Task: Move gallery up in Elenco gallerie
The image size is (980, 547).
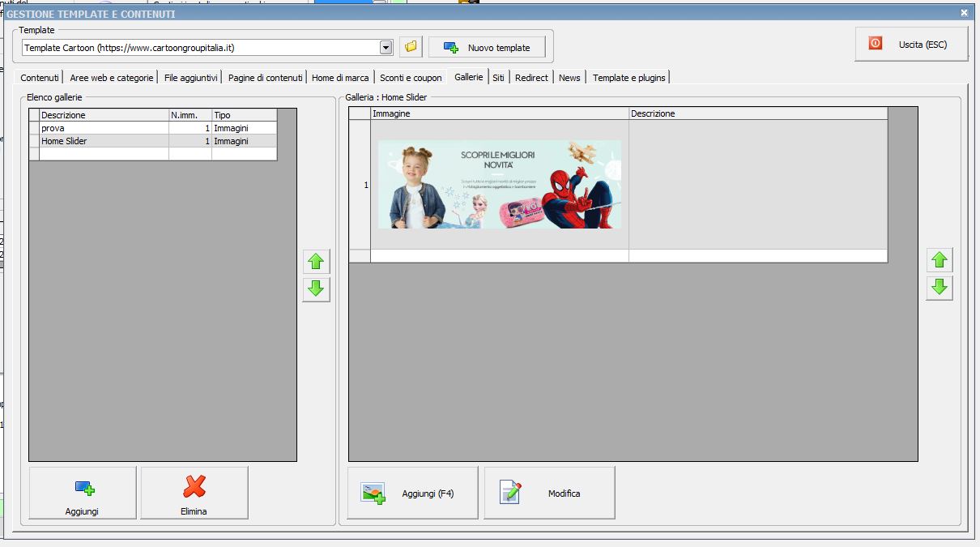Action: click(316, 262)
